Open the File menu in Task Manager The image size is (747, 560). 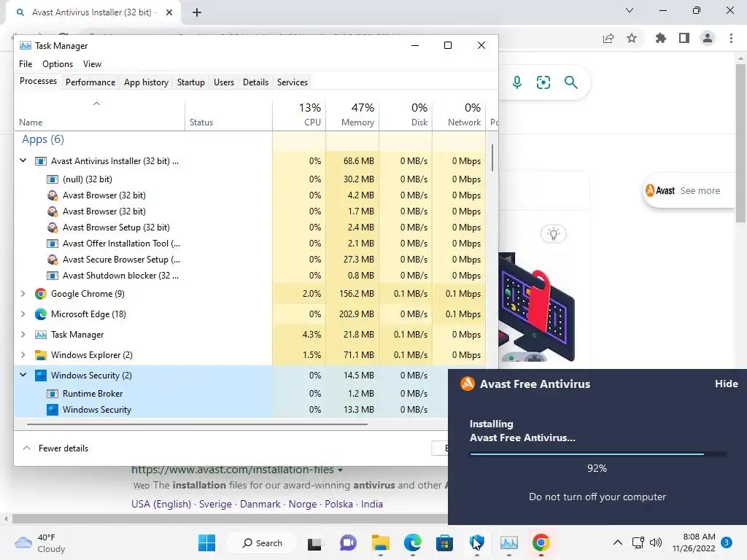point(26,64)
